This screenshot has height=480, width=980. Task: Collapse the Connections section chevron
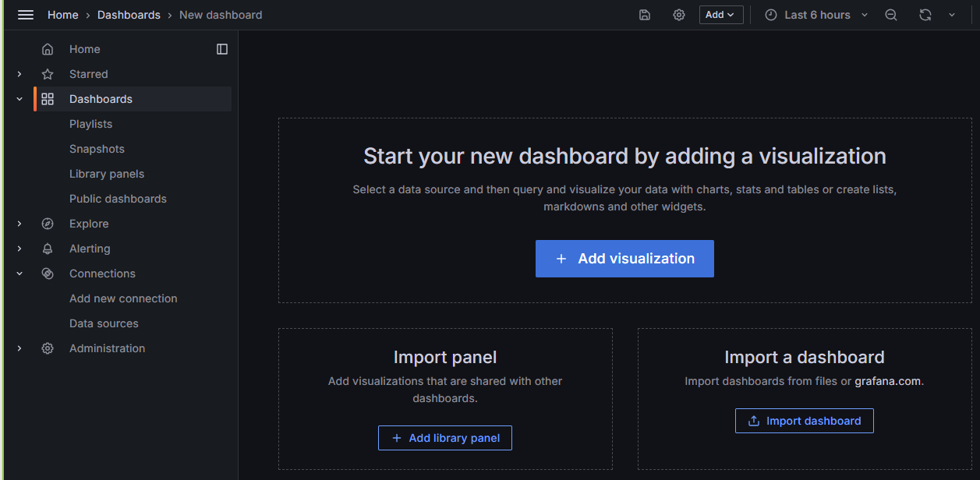click(19, 274)
